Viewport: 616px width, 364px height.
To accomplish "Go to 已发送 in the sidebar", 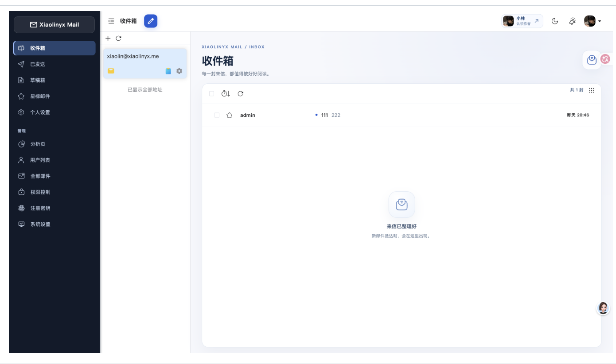I will click(55, 64).
